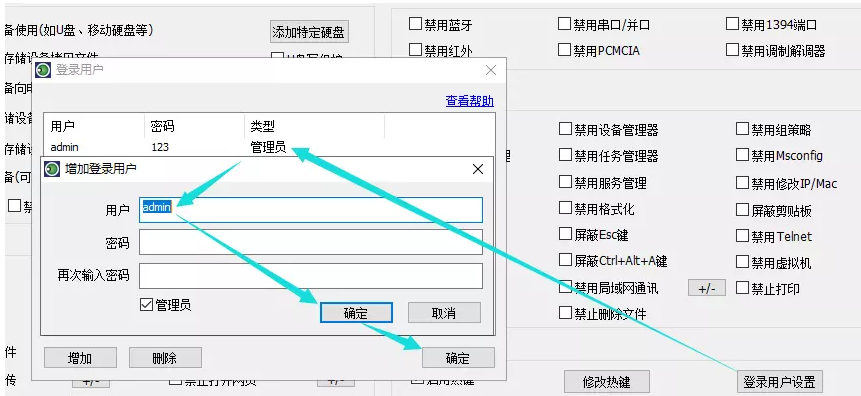
Task: Open 登录用户设置 button
Action: 779,381
